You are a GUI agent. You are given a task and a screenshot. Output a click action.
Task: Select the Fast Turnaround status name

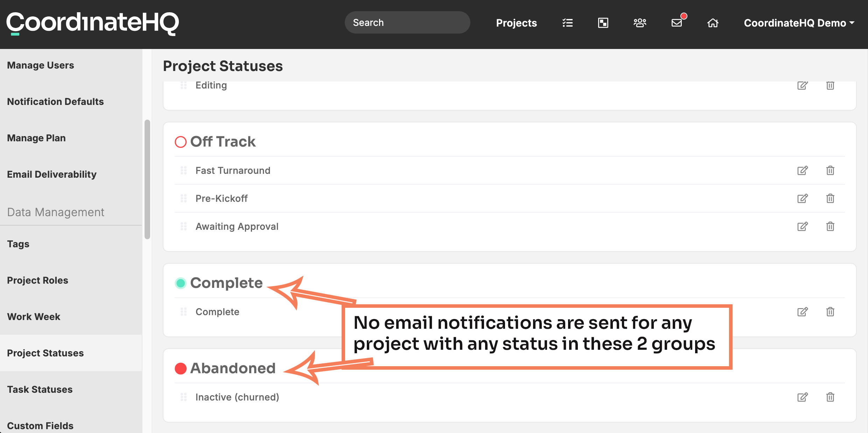[x=233, y=170]
